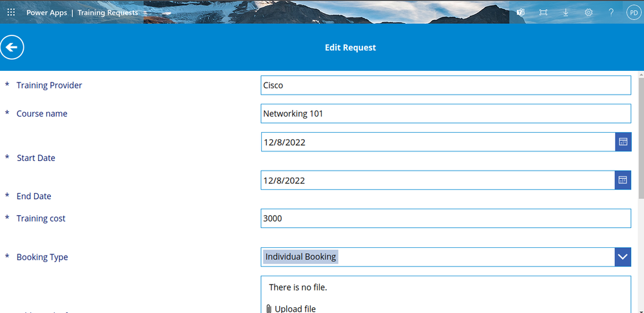This screenshot has height=313, width=644.
Task: Click the download icon in header
Action: point(565,12)
